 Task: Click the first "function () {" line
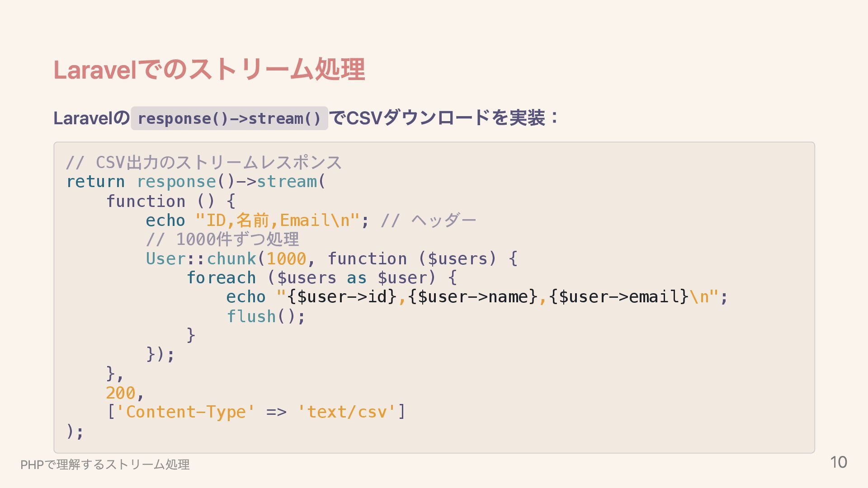pos(170,201)
